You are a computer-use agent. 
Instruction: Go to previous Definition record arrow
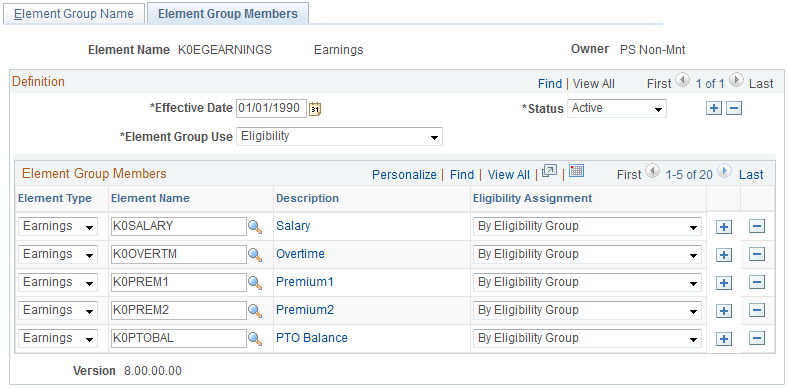[x=682, y=80]
